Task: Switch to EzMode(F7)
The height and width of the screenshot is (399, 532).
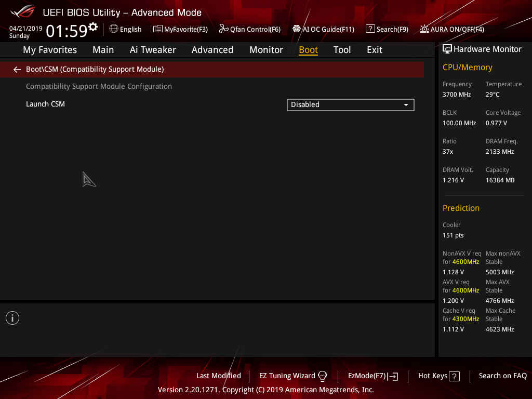Action: click(x=367, y=376)
